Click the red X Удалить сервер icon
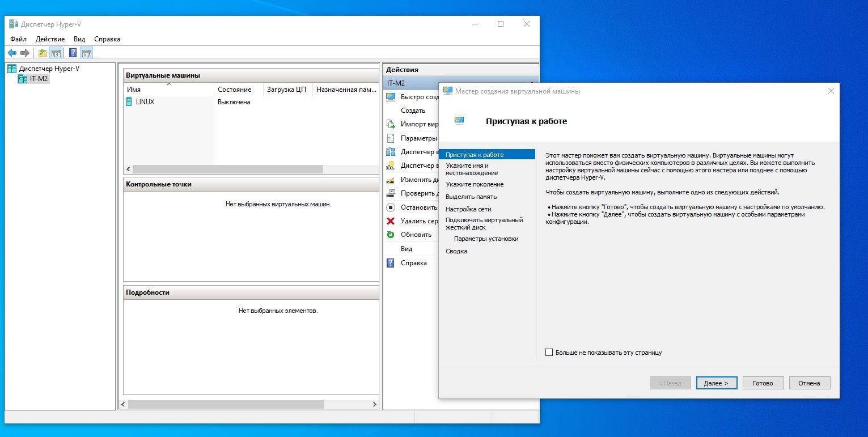Screen dimensions: 868x437 pos(391,221)
